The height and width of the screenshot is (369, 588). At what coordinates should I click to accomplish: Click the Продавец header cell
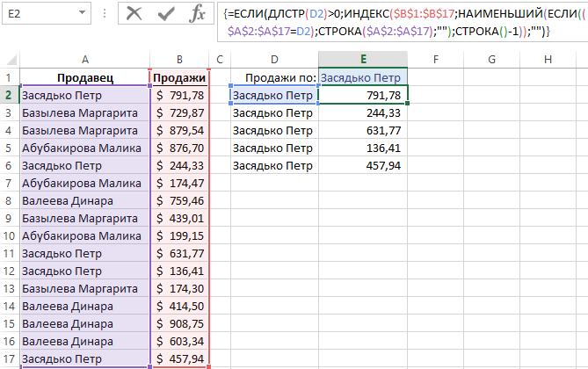(x=85, y=77)
